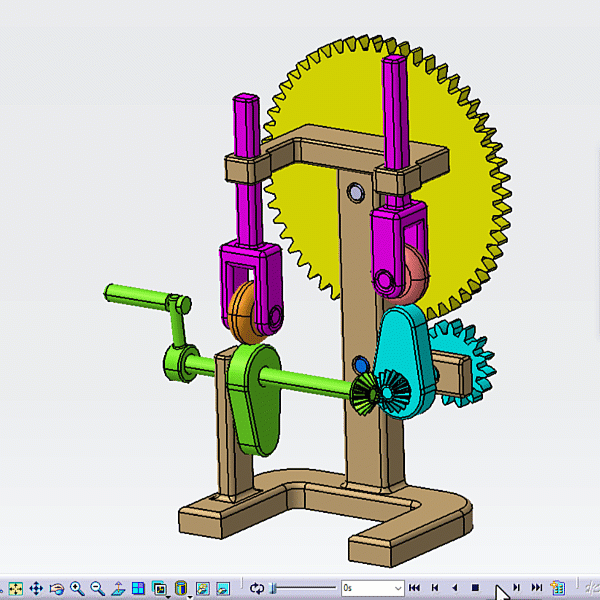
Task: Select the orange roller
Action: click(x=241, y=312)
